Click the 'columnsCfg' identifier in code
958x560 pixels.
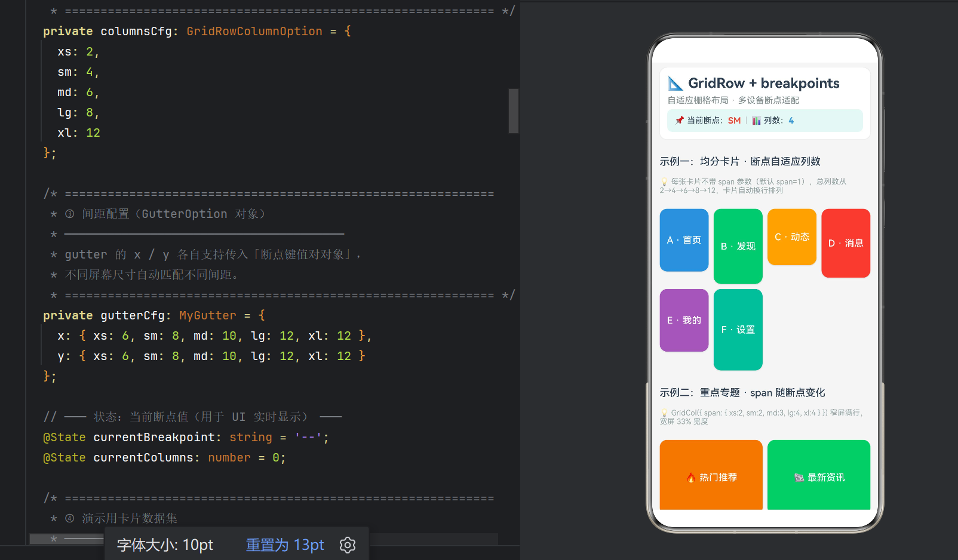(x=136, y=31)
